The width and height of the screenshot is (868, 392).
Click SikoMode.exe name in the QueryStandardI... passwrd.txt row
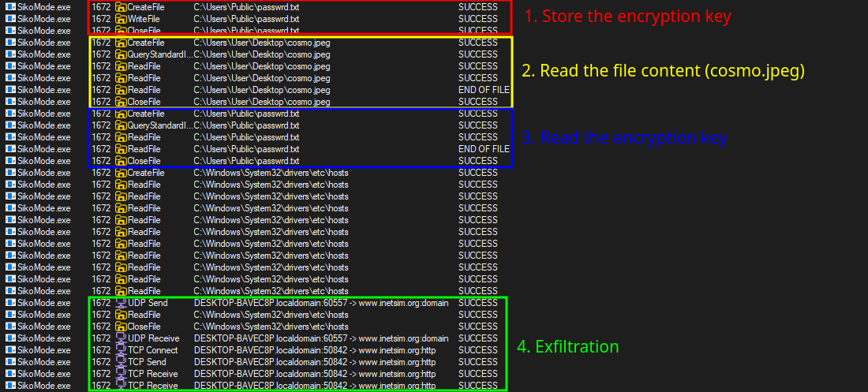(x=43, y=125)
